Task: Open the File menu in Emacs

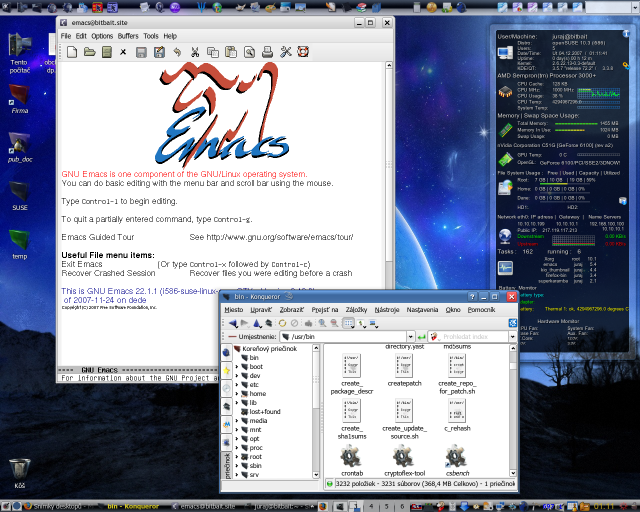Action: (x=66, y=36)
